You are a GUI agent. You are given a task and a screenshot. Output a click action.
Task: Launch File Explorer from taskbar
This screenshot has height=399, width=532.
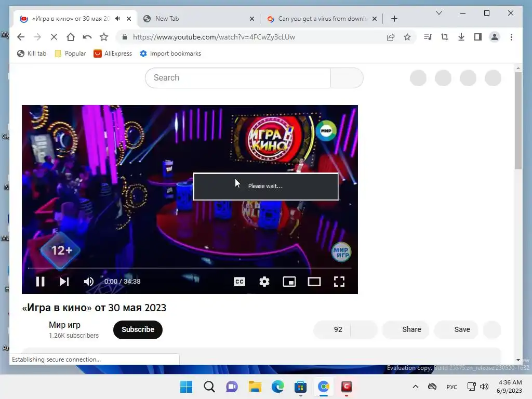[255, 387]
